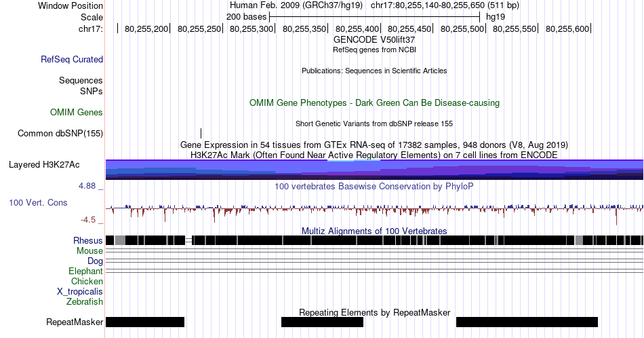Click the RefSeq Curated track label
Viewport: 644px width, 338px height.
pos(71,59)
